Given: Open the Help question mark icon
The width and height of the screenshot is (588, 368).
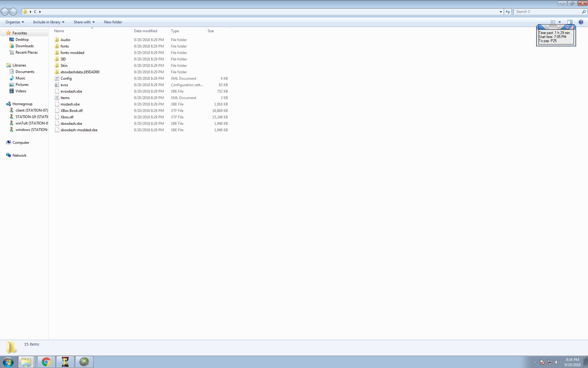Looking at the screenshot, I should [x=581, y=22].
